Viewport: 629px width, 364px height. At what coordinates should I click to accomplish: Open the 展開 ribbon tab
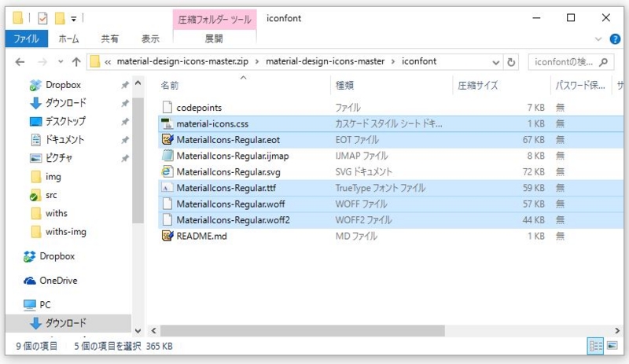(x=214, y=39)
